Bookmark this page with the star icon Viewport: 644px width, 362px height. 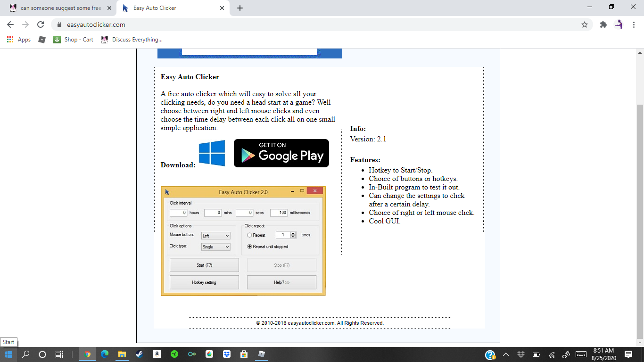click(x=585, y=25)
